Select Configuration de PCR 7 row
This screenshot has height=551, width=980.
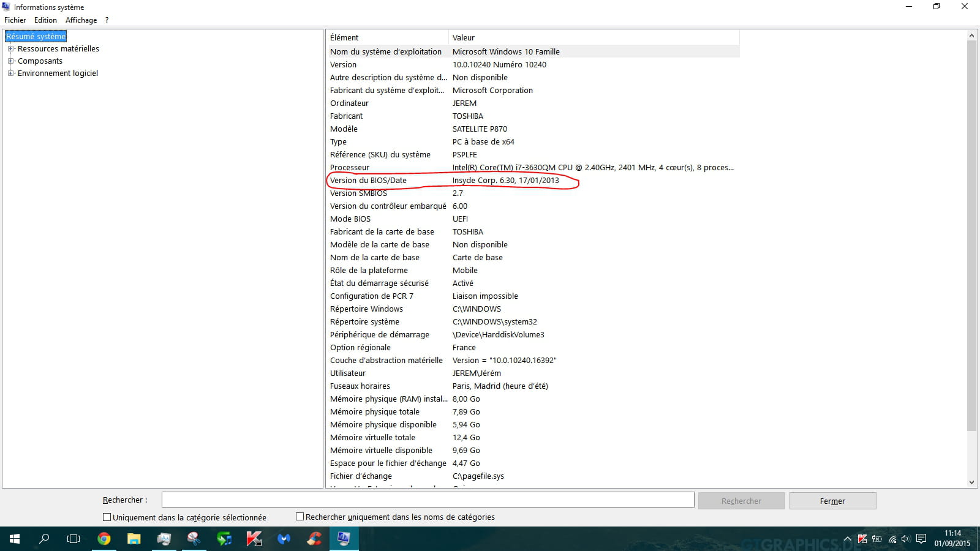click(533, 296)
